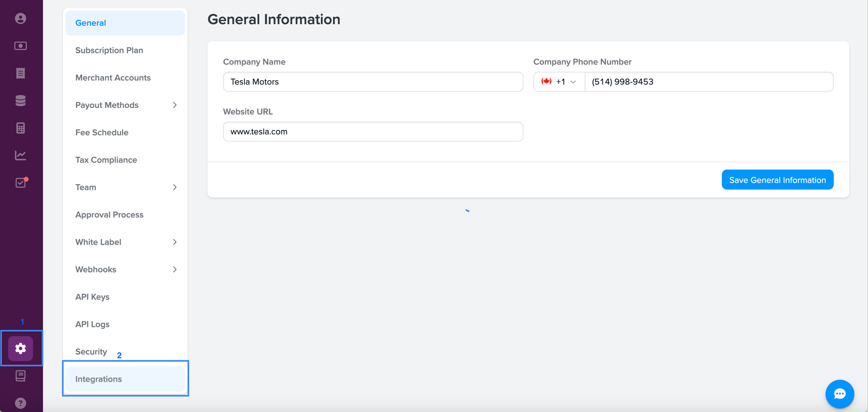868x412 pixels.
Task: Open the user profile icon in sidebar
Action: pyautogui.click(x=20, y=18)
